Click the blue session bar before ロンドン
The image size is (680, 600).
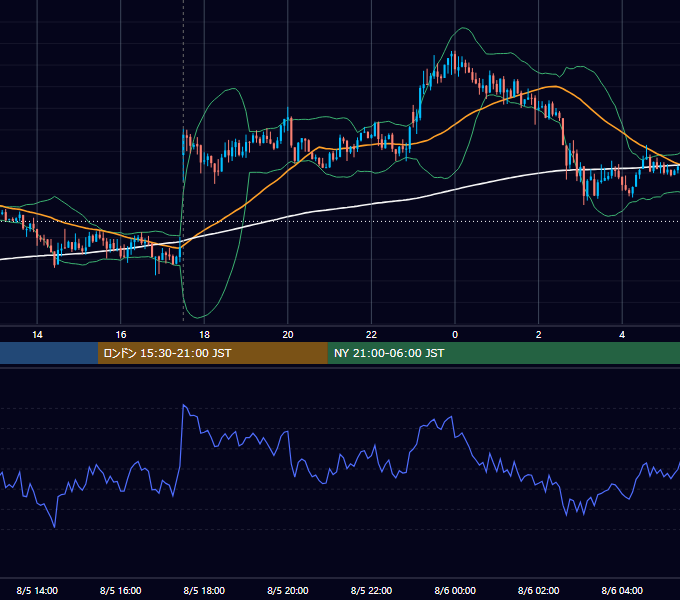coord(49,353)
